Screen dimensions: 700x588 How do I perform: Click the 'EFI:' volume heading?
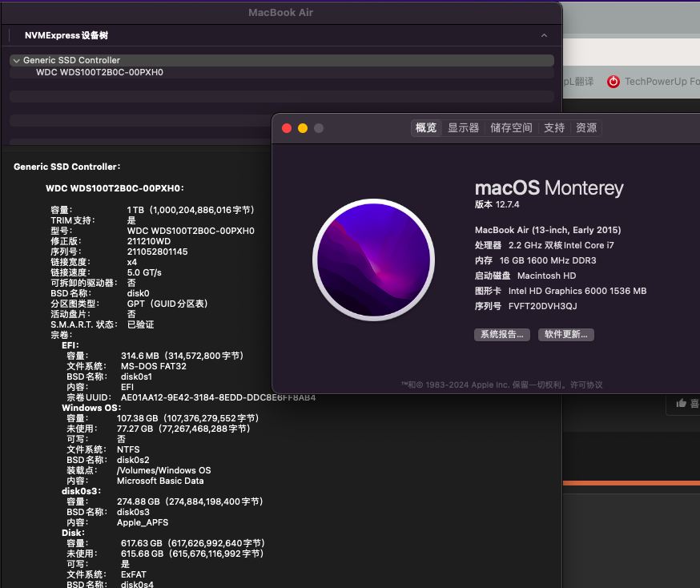tap(70, 345)
